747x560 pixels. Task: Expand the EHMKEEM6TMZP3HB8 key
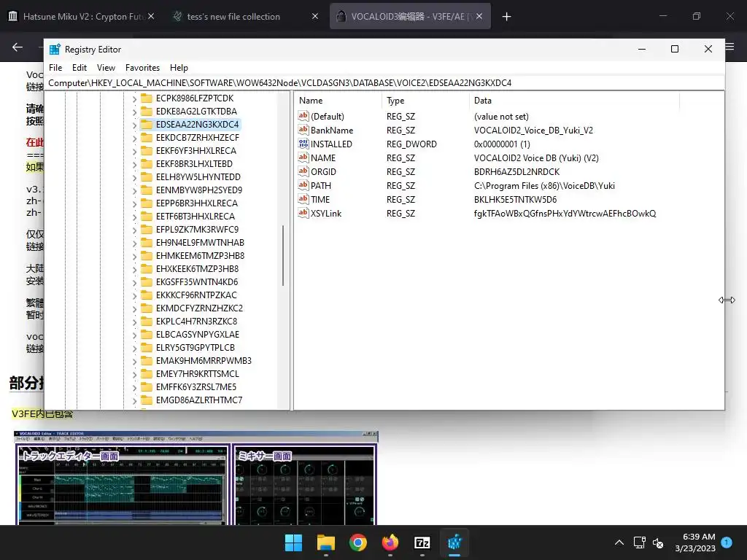point(134,256)
